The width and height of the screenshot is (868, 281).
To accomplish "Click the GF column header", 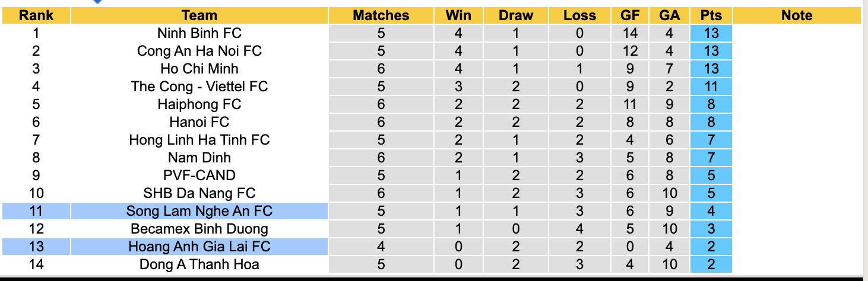I will click(x=630, y=15).
